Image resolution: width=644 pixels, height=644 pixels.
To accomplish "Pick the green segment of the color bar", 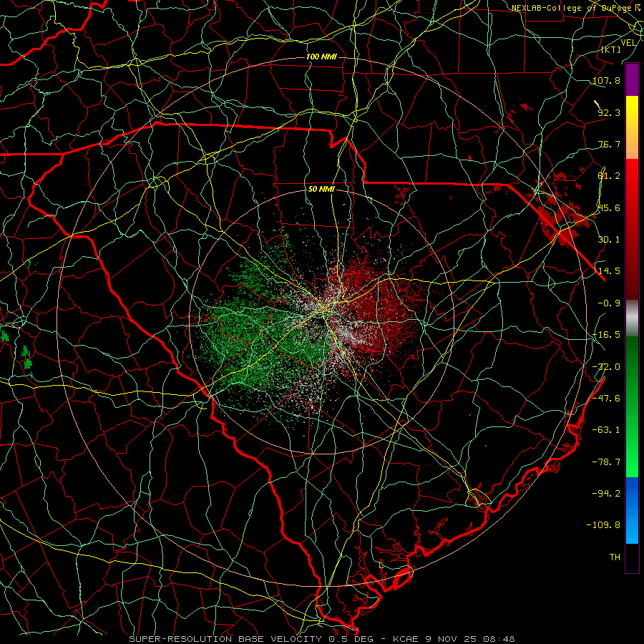I will coord(632,406).
